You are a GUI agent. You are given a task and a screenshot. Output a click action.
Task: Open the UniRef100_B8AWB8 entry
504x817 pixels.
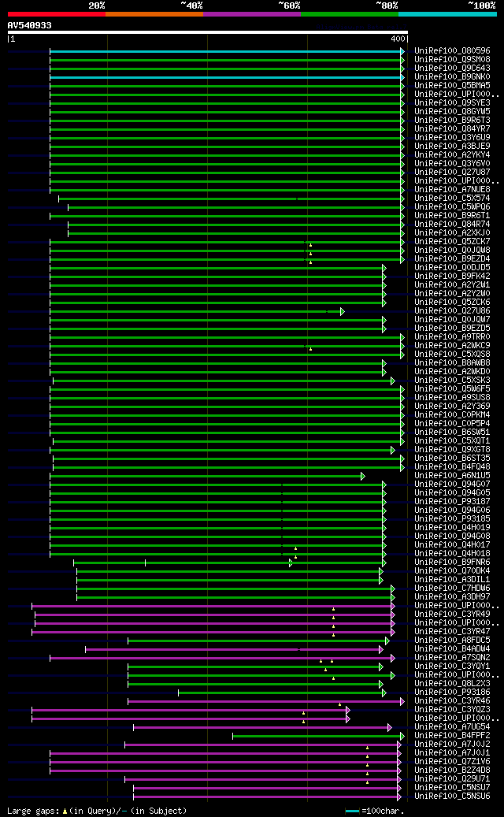point(452,362)
